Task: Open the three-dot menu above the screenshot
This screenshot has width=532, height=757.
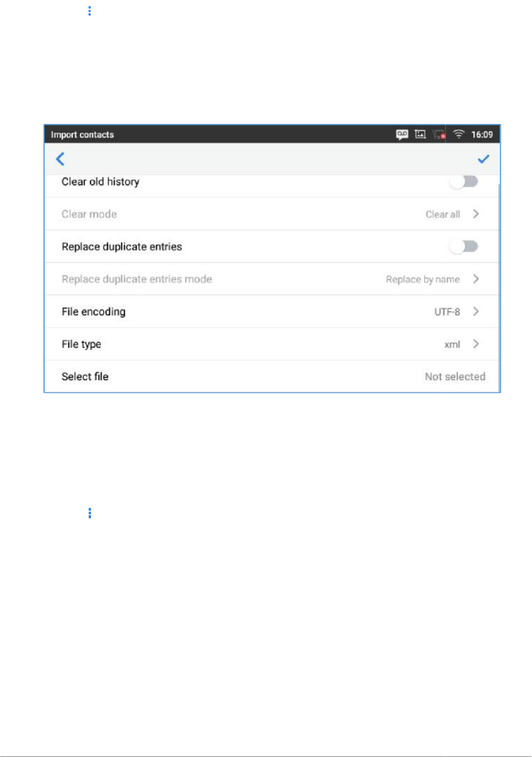Action: click(x=90, y=11)
